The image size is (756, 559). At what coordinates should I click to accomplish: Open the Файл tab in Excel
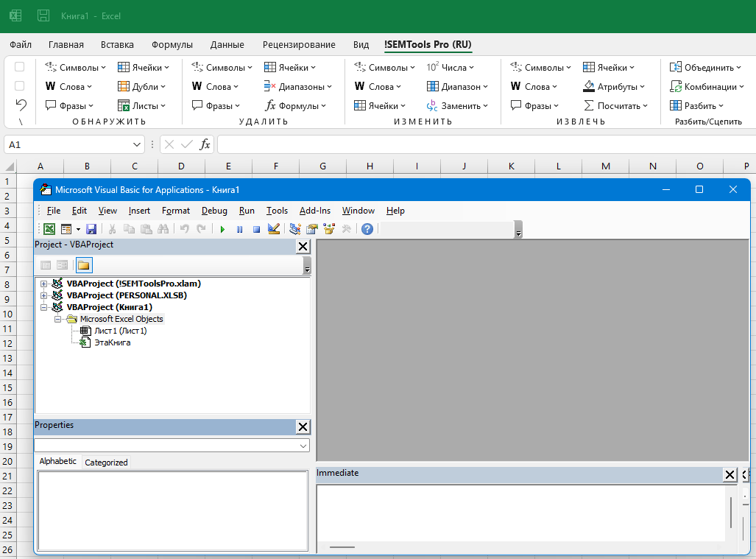tap(21, 45)
